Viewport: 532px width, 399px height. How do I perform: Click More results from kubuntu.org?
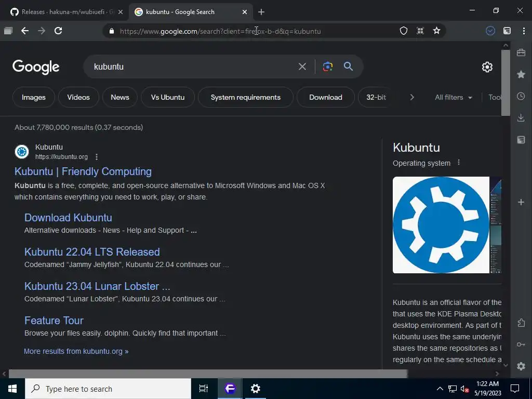(76, 351)
